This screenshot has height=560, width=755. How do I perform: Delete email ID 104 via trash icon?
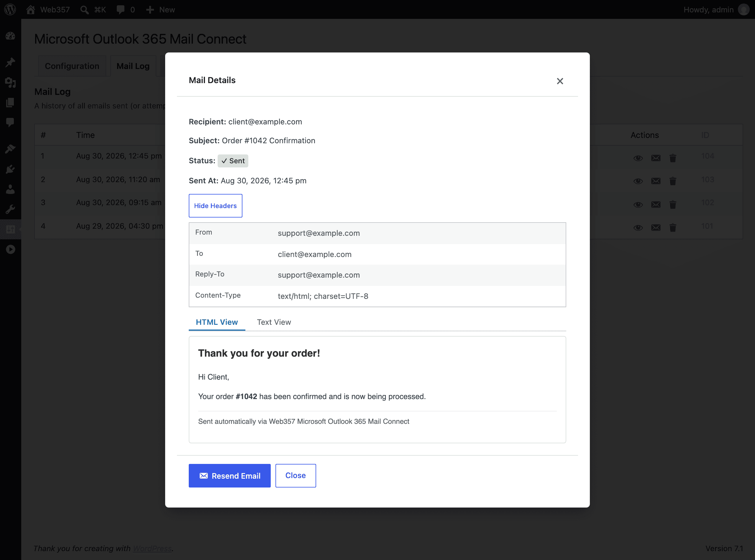[673, 158]
